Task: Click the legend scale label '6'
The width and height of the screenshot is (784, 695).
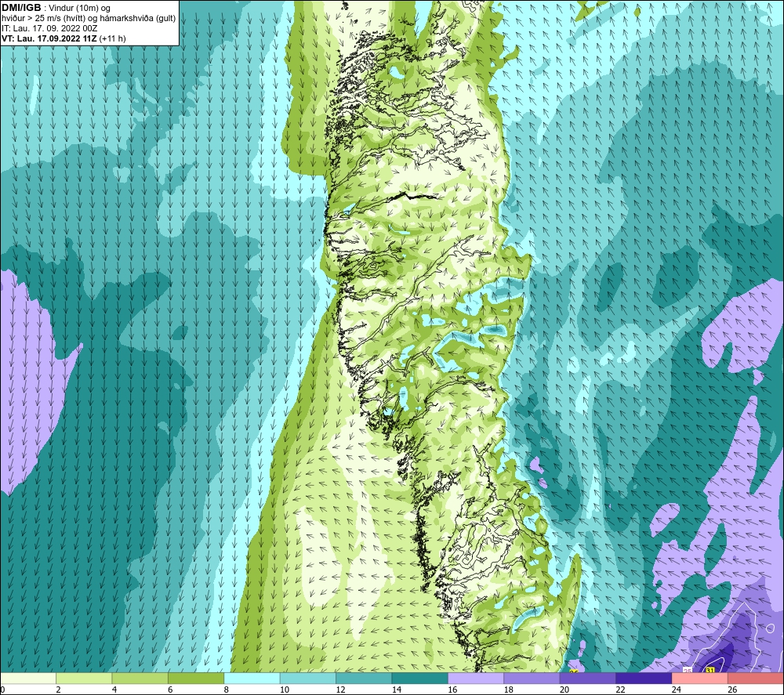Action: [x=170, y=690]
